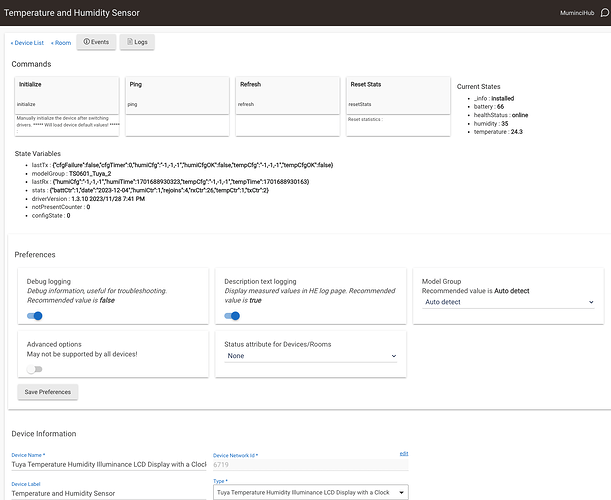Open the chat bubble icon in header
This screenshot has height=500, width=611.
coord(593,13)
